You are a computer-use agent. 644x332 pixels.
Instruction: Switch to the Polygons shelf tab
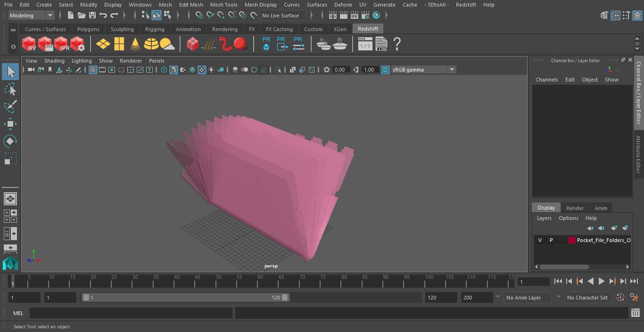(x=88, y=29)
